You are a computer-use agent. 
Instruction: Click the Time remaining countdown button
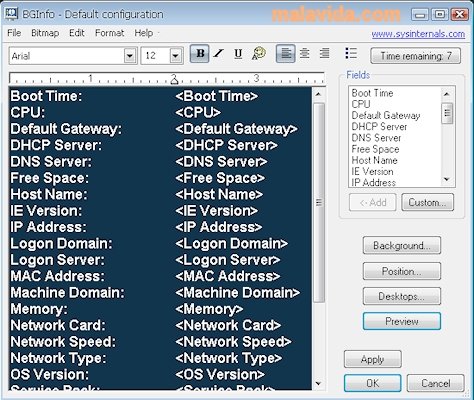tap(416, 56)
